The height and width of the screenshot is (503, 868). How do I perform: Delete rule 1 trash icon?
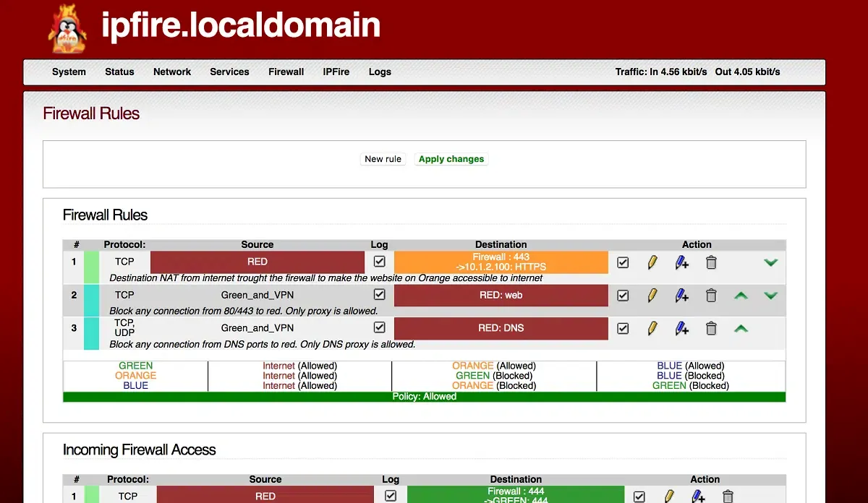point(711,262)
